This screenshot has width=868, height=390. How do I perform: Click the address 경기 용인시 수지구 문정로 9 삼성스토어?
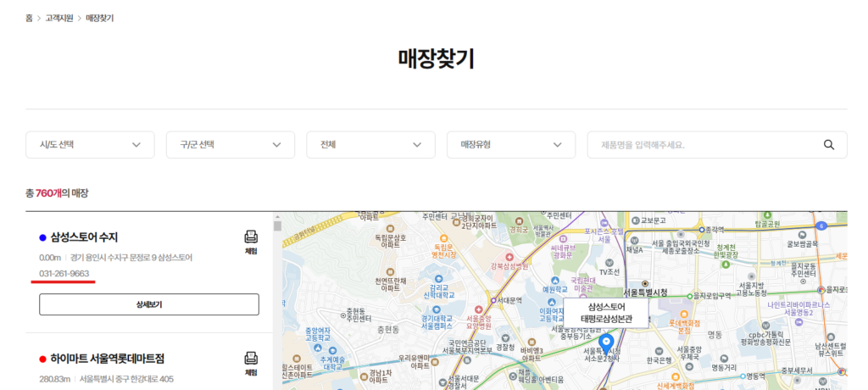click(x=131, y=258)
